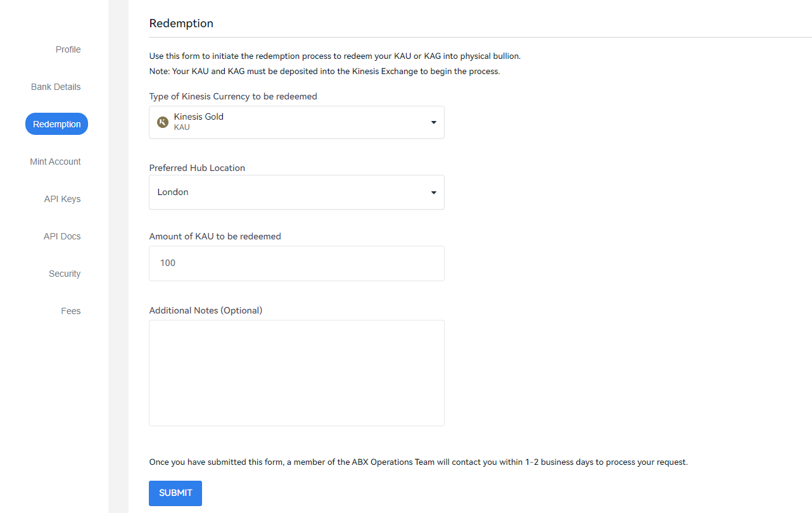Open API Docs
This screenshot has height=513, width=812.
(62, 236)
